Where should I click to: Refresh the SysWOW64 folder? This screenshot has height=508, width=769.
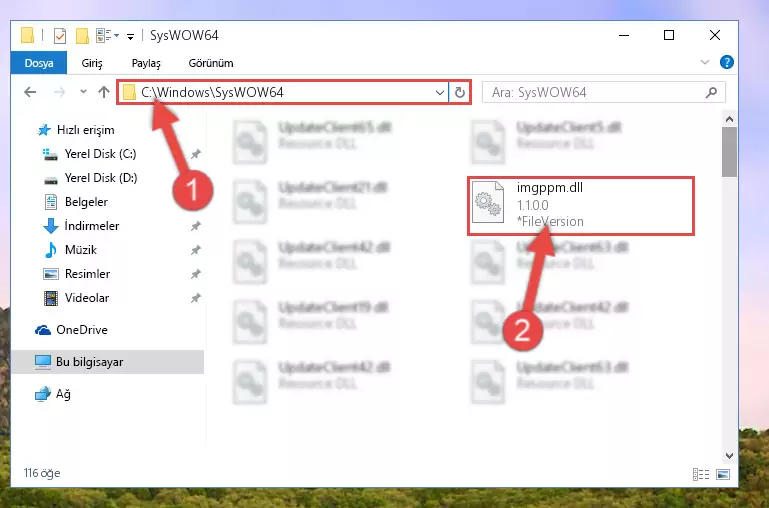pyautogui.click(x=460, y=92)
